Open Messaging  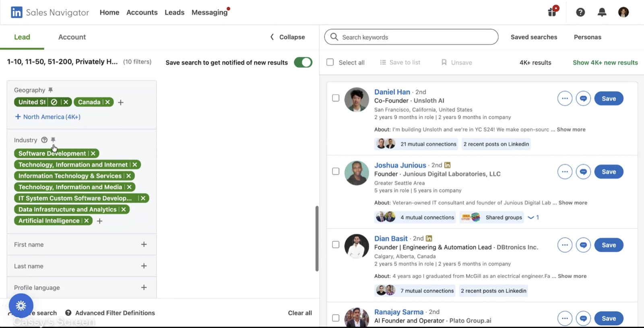(210, 12)
